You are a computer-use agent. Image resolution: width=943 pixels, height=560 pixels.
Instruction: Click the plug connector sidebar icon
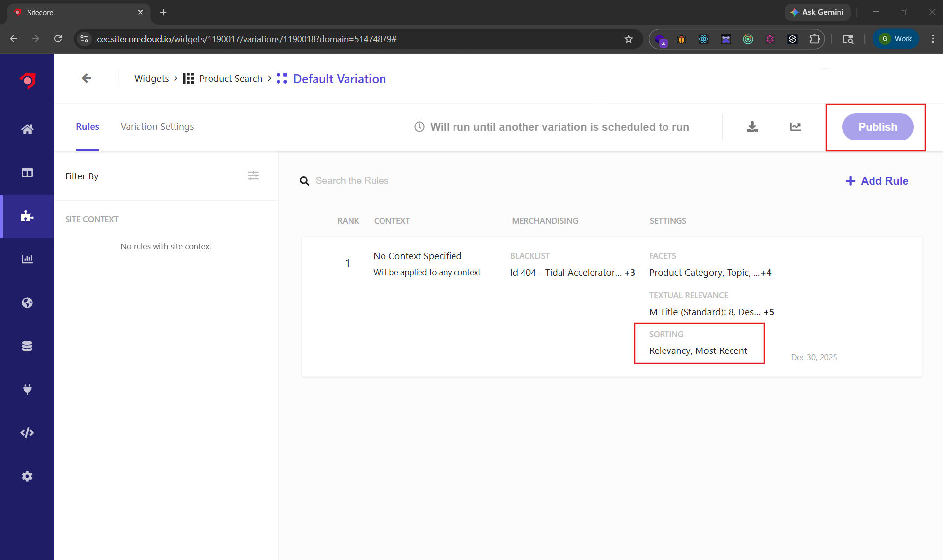click(27, 389)
